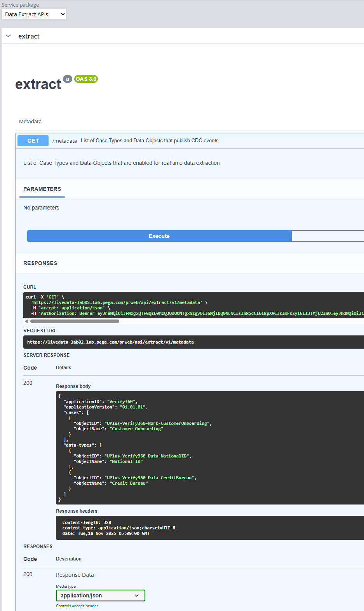The width and height of the screenshot is (364, 611).
Task: Click the Response Data description text
Action: click(x=75, y=575)
